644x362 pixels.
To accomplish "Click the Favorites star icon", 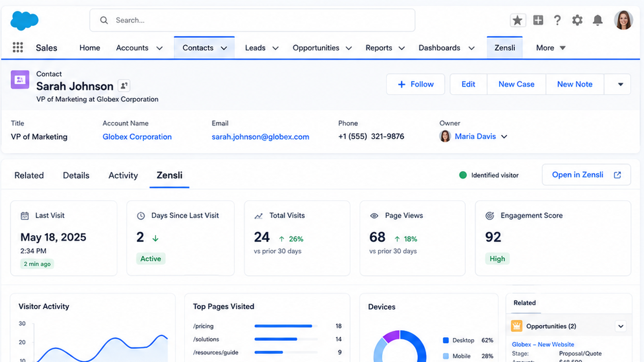I will click(518, 20).
